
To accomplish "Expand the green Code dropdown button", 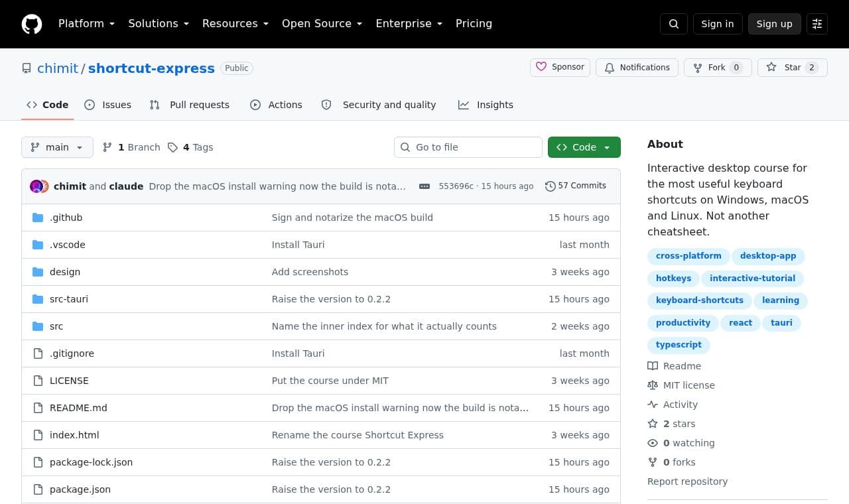I will click(584, 147).
